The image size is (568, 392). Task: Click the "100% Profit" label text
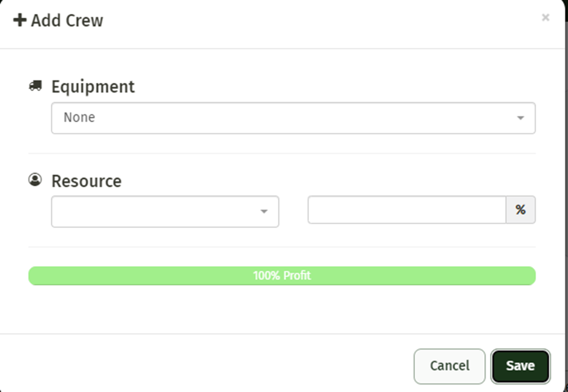click(x=282, y=276)
